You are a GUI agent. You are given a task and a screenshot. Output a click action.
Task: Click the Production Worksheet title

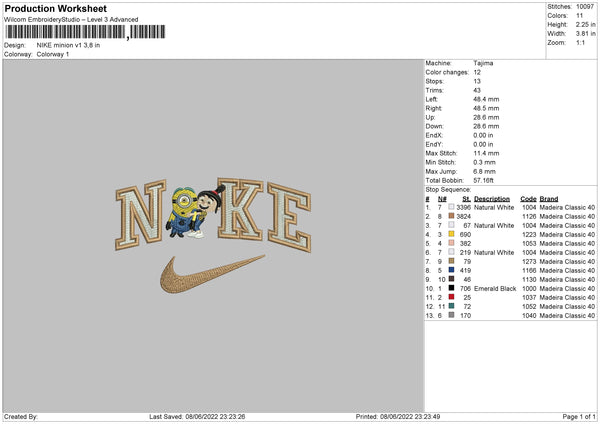pos(55,8)
